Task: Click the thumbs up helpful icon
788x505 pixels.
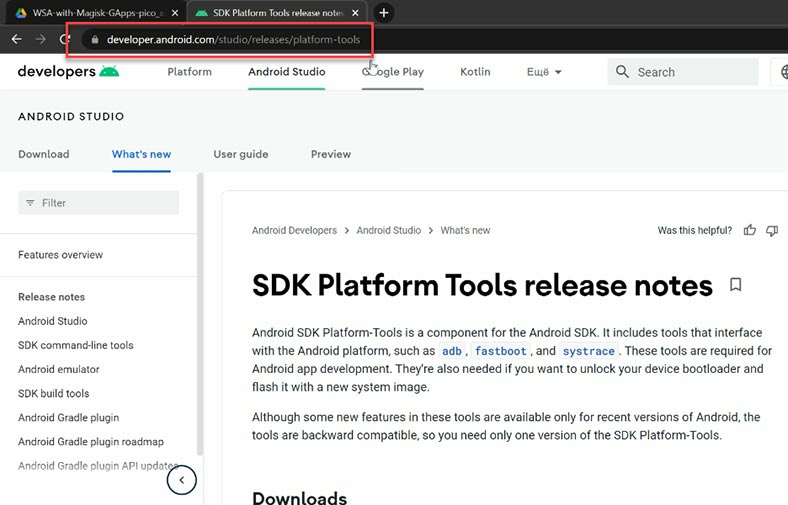Action: 750,230
